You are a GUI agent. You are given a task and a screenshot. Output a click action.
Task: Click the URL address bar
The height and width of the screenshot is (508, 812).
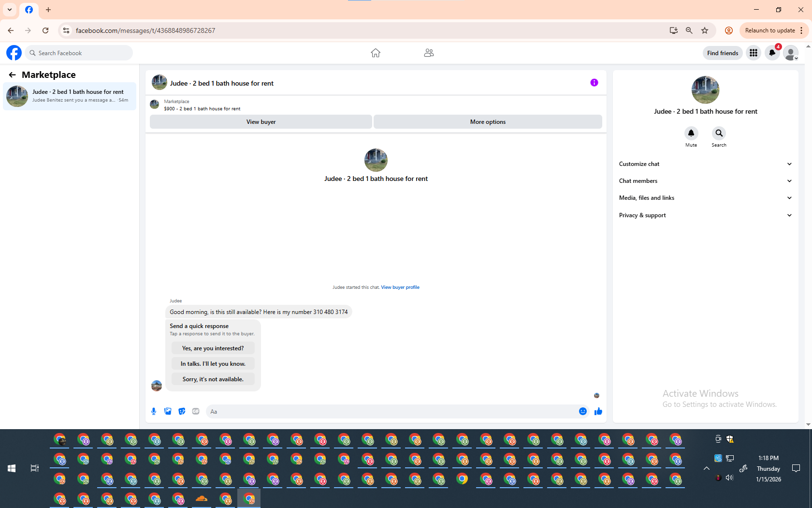367,30
